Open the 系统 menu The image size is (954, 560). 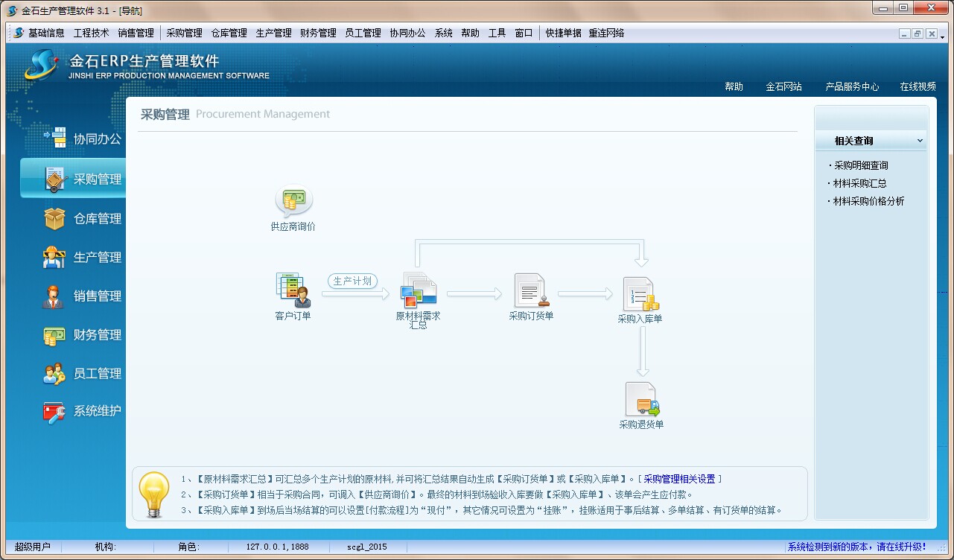click(x=443, y=33)
